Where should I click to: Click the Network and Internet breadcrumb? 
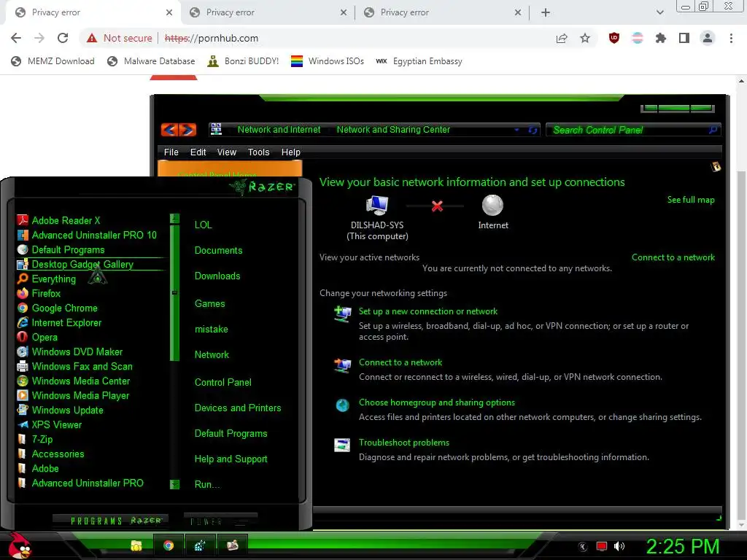pyautogui.click(x=279, y=130)
